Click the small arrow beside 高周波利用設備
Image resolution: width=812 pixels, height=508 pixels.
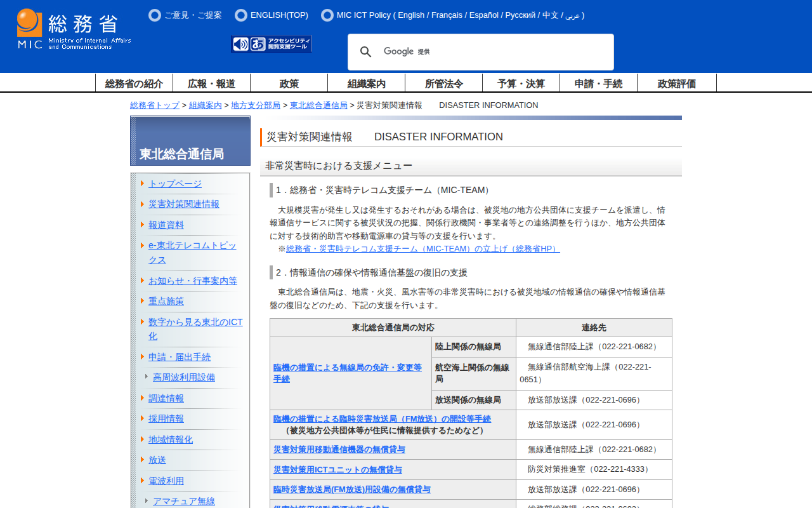point(147,377)
